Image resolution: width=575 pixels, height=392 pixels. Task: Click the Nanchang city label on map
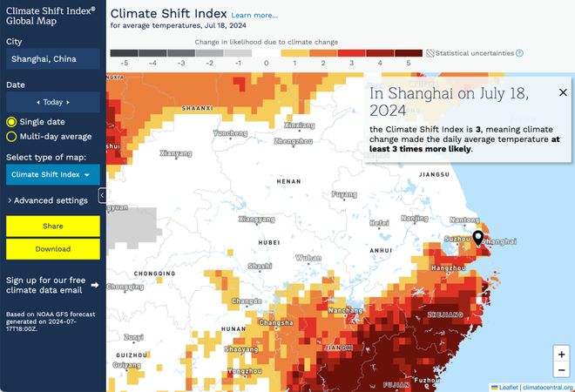point(345,311)
